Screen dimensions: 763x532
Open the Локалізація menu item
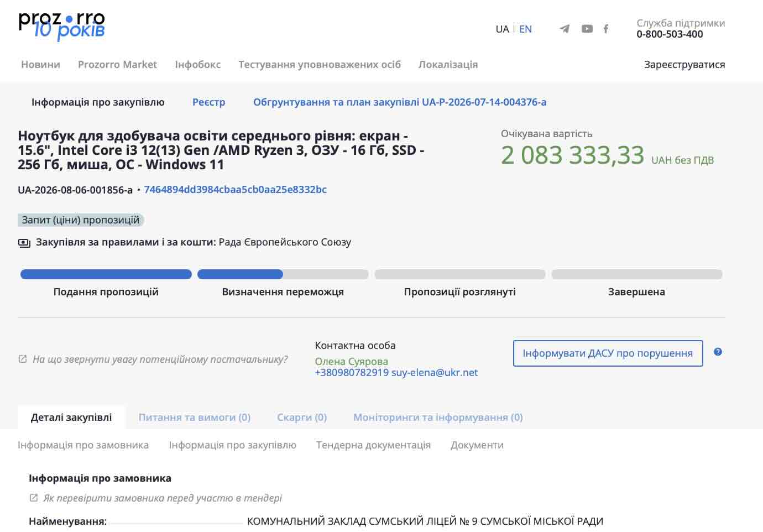coord(448,64)
